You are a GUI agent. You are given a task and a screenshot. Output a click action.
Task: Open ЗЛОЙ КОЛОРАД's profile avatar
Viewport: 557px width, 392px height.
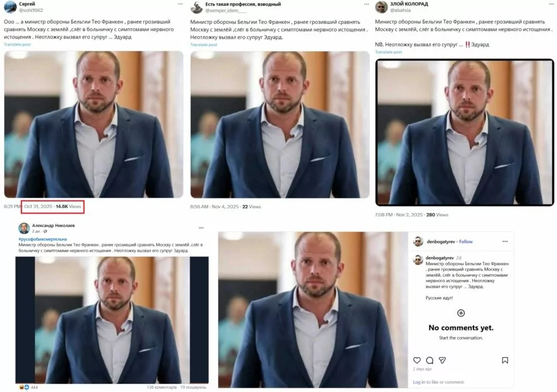pos(383,8)
